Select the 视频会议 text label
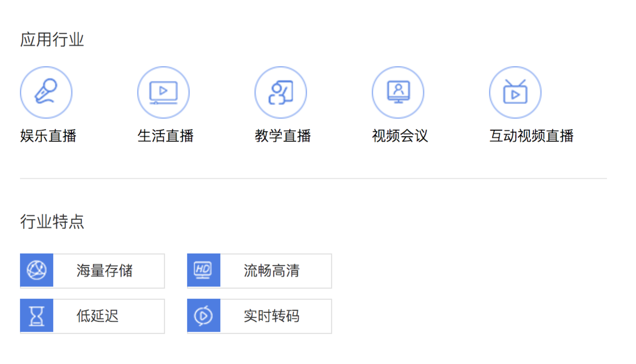This screenshot has width=636, height=364. tap(400, 136)
